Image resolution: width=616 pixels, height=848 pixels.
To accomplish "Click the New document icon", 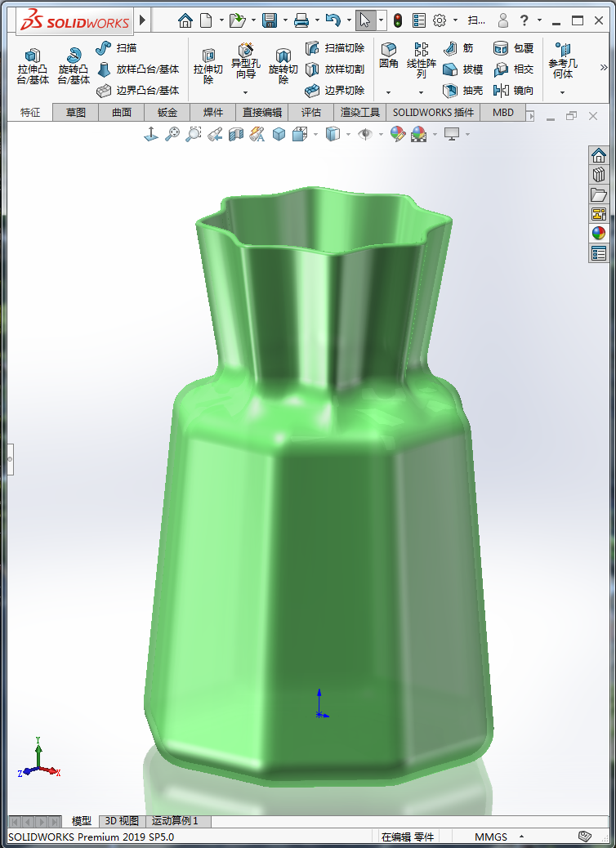I will [206, 20].
